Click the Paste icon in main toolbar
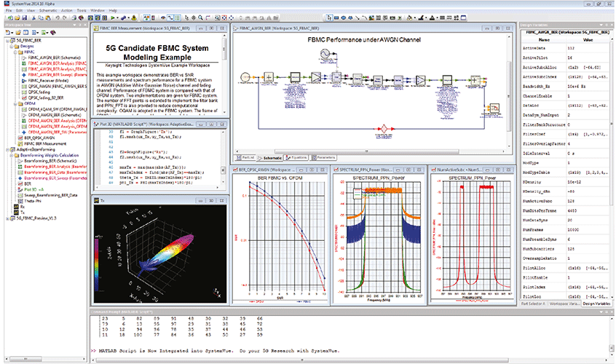Image resolution: width=616 pixels, height=364 pixels. [48, 17]
